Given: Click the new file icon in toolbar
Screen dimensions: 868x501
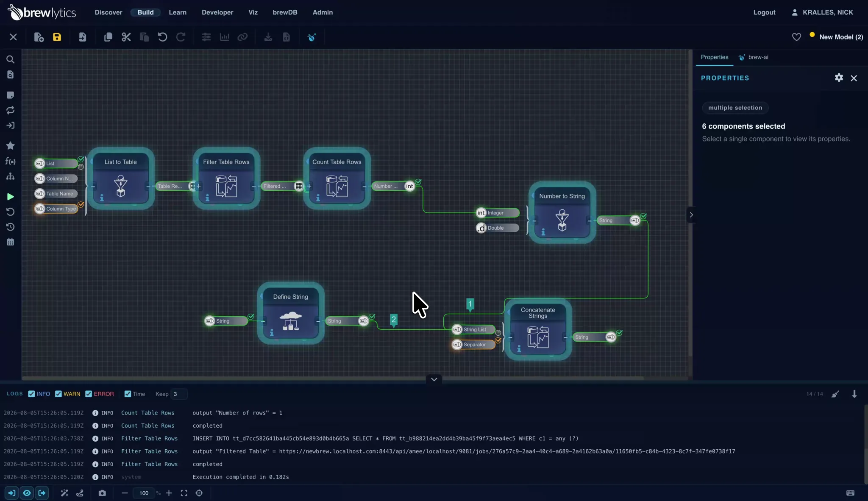Looking at the screenshot, I should pyautogui.click(x=39, y=37).
